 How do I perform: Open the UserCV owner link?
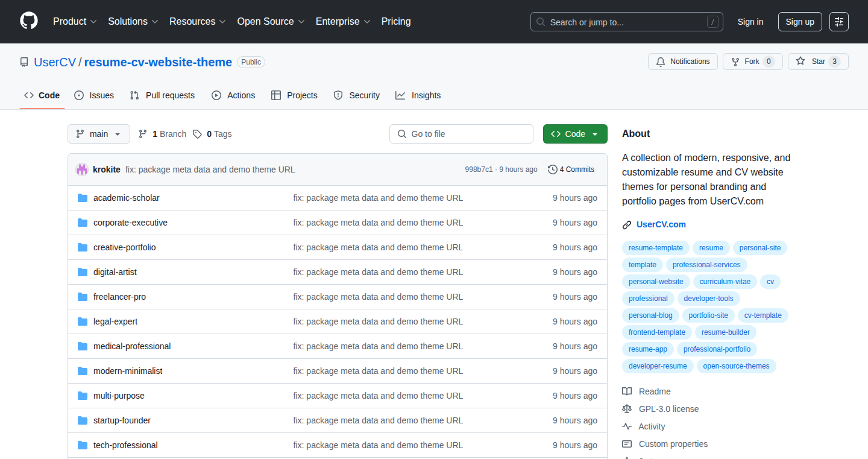[x=55, y=62]
